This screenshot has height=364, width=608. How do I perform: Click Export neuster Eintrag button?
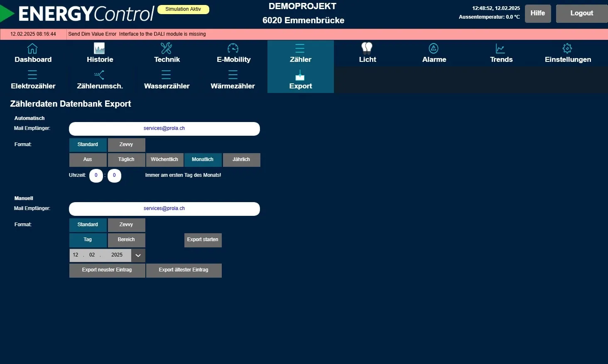coord(107,270)
